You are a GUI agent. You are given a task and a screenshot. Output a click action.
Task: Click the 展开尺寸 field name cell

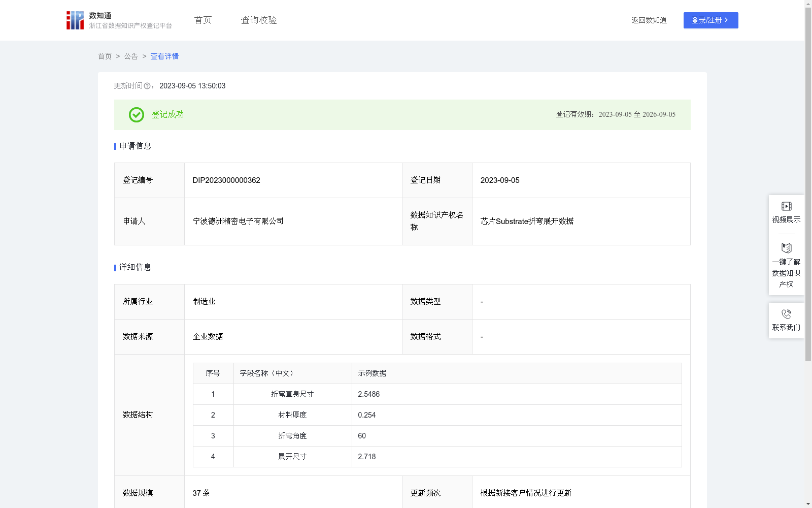292,457
